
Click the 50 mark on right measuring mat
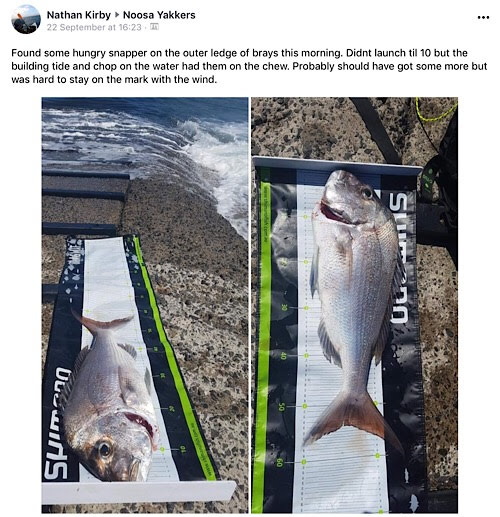coord(282,407)
